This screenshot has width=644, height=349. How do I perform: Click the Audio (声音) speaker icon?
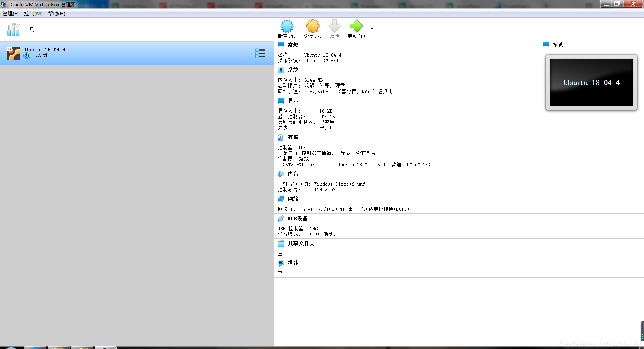281,174
